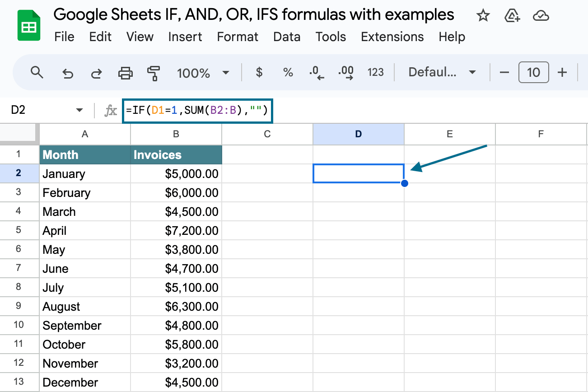Click the add to Drive icon
The height and width of the screenshot is (392, 588).
[511, 16]
